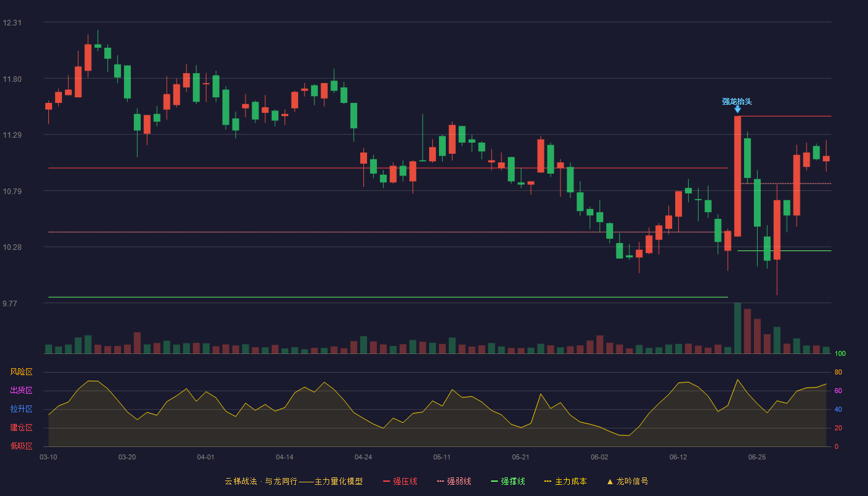Toggle the 龙吟信号 legend item
The image size is (868, 496).
point(627,481)
